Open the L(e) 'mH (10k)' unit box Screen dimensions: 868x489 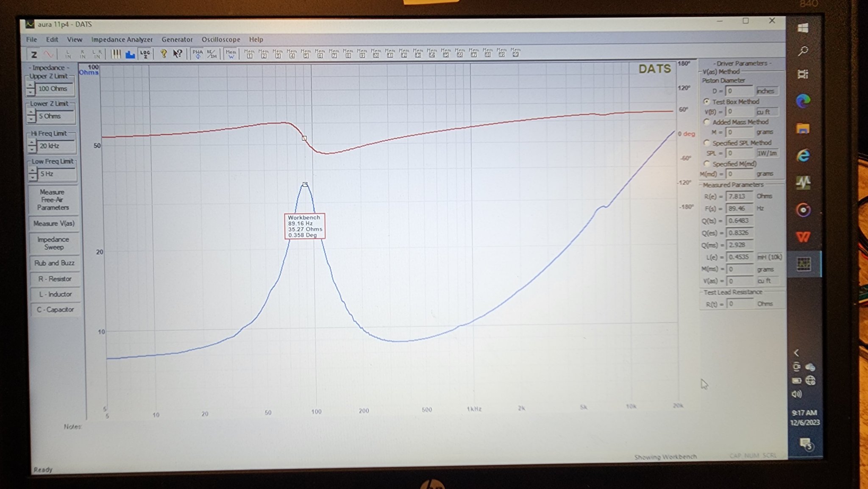click(769, 257)
